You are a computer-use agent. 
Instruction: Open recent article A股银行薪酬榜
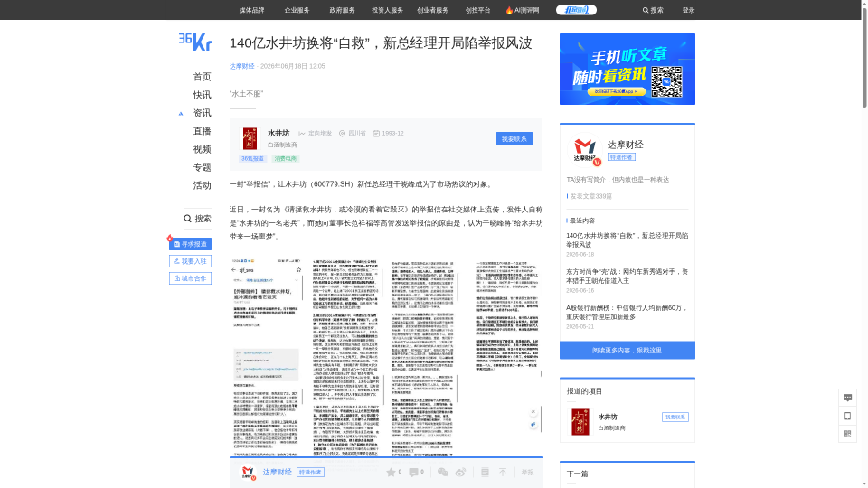(x=627, y=312)
